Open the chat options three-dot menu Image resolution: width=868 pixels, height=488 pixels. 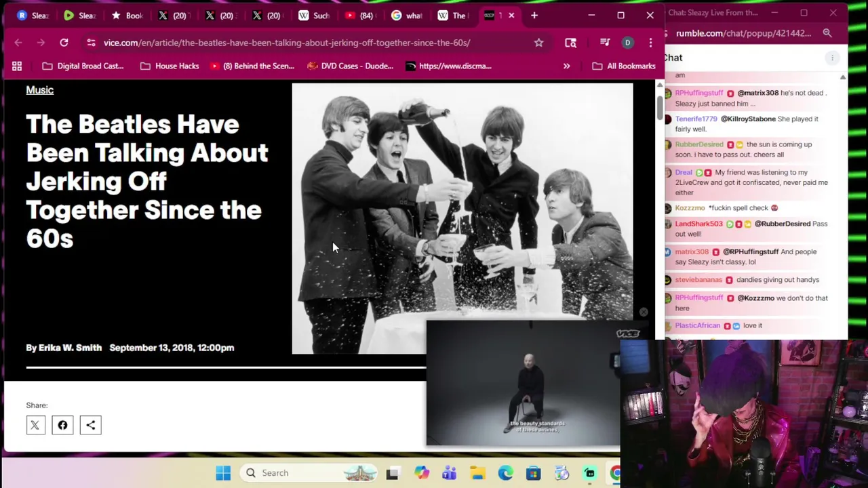coord(832,58)
